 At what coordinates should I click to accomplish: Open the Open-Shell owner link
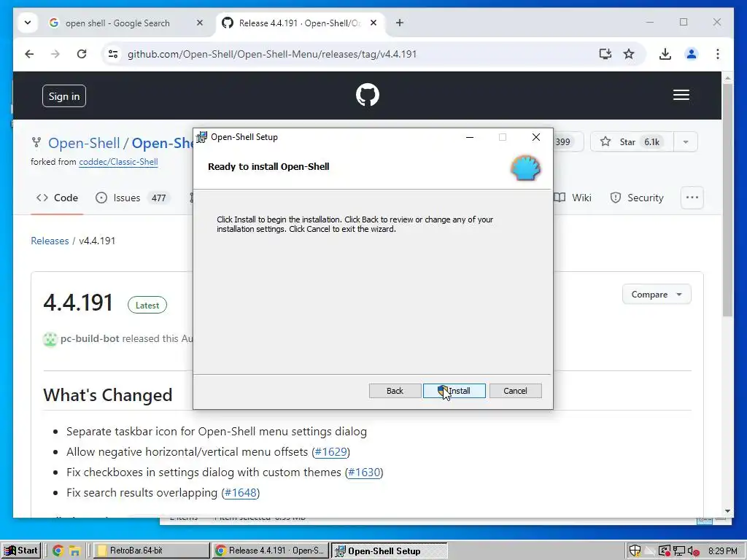coord(84,143)
